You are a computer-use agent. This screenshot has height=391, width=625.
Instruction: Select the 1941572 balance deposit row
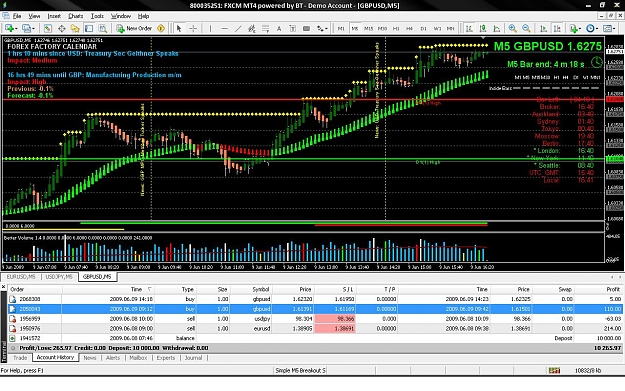[315, 338]
